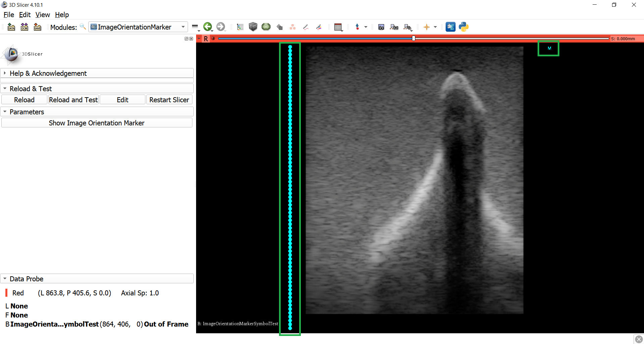
Task: Open the Modules selector dropdown
Action: coord(138,27)
